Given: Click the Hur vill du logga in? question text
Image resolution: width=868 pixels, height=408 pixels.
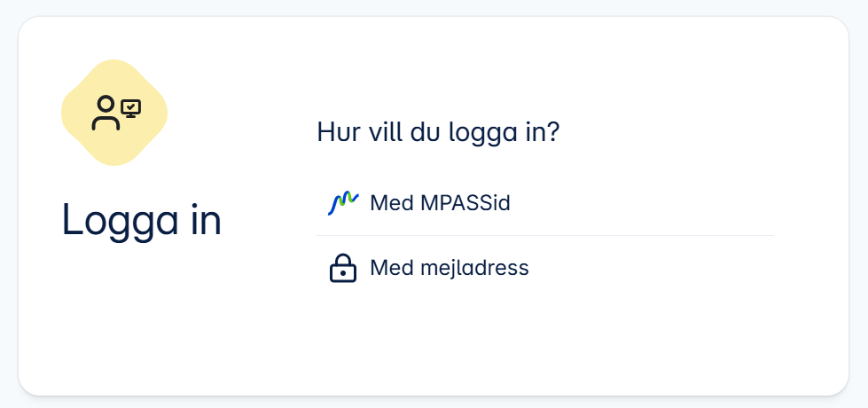Looking at the screenshot, I should click(x=438, y=133).
